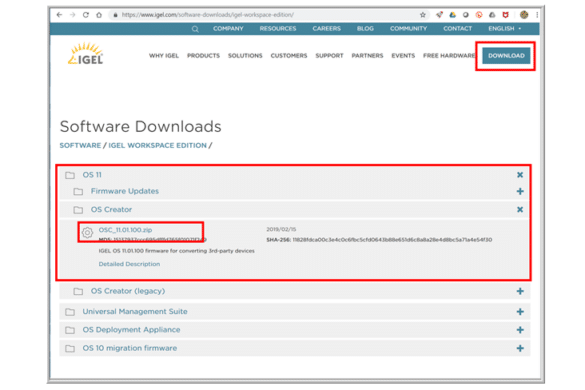Click the browser address bar URL
Screen dimensions: 585x390
point(207,15)
